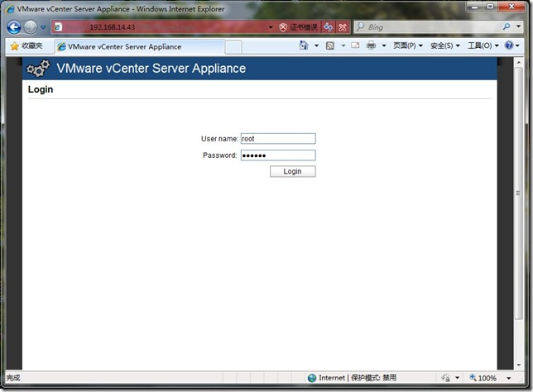This screenshot has height=392, width=533.
Task: Click the Internet Explorer title bar icon
Action: (x=11, y=9)
